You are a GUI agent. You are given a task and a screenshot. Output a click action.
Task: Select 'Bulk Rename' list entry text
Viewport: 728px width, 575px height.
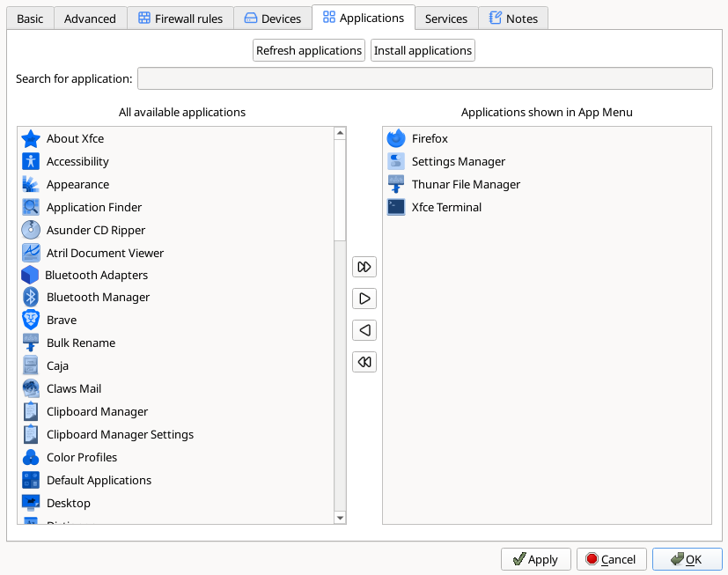[81, 343]
